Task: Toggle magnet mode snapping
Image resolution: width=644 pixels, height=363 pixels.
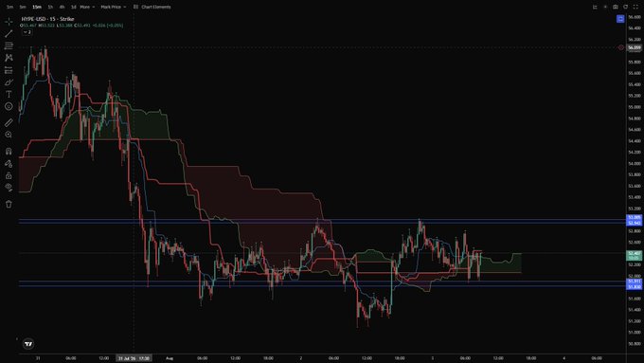Action: [x=9, y=152]
